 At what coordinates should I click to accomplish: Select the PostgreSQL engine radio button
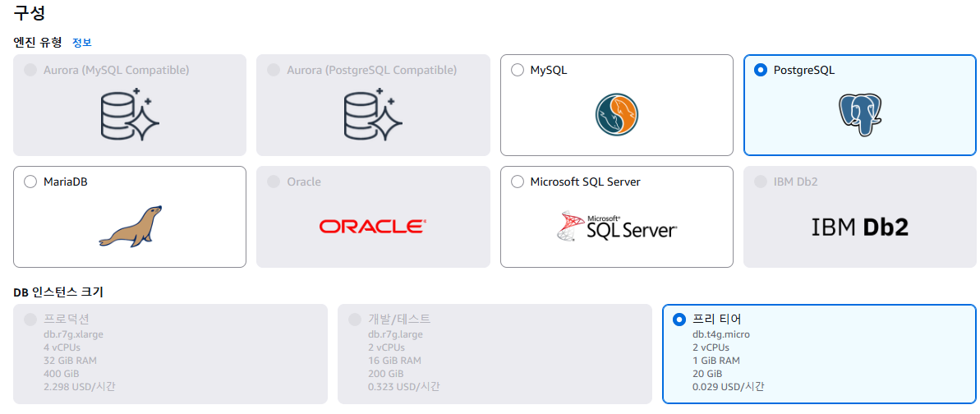click(761, 70)
